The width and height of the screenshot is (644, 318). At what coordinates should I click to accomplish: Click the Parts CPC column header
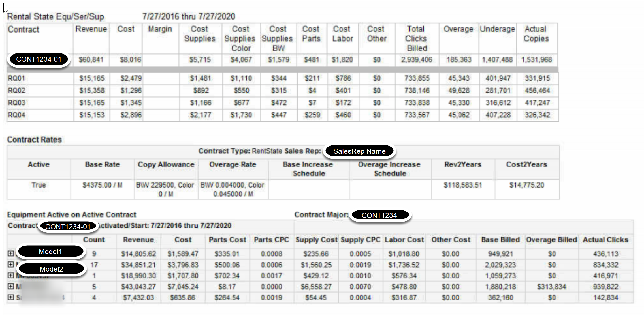pos(271,240)
